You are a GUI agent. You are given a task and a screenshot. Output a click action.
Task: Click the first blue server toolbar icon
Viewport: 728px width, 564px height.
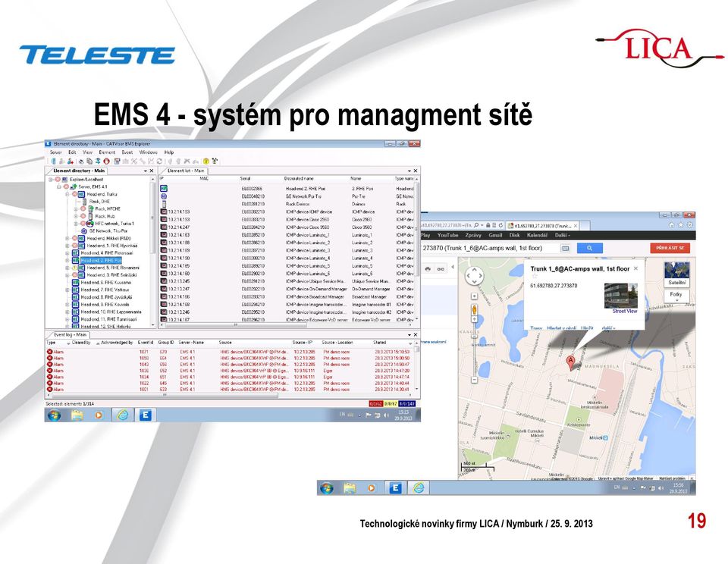53,161
